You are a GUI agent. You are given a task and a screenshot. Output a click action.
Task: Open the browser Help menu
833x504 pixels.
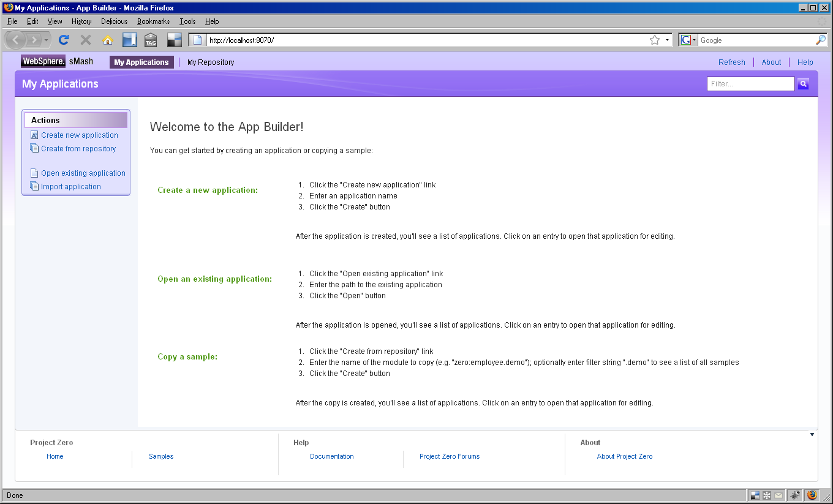pos(212,21)
